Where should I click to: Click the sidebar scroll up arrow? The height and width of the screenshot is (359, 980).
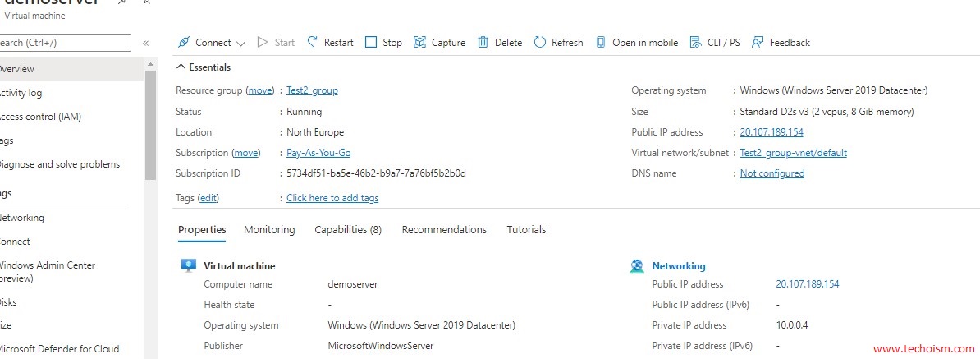tap(150, 64)
